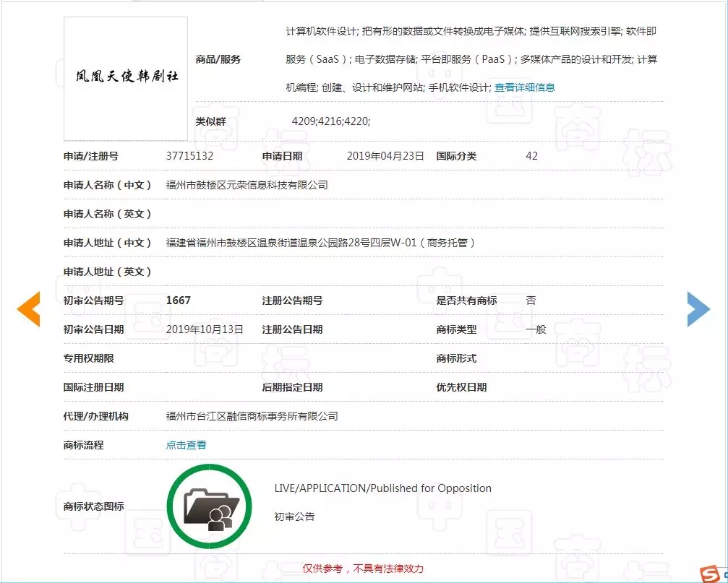Click the green folder trademark status icon
This screenshot has height=583, width=728.
pyautogui.click(x=210, y=506)
